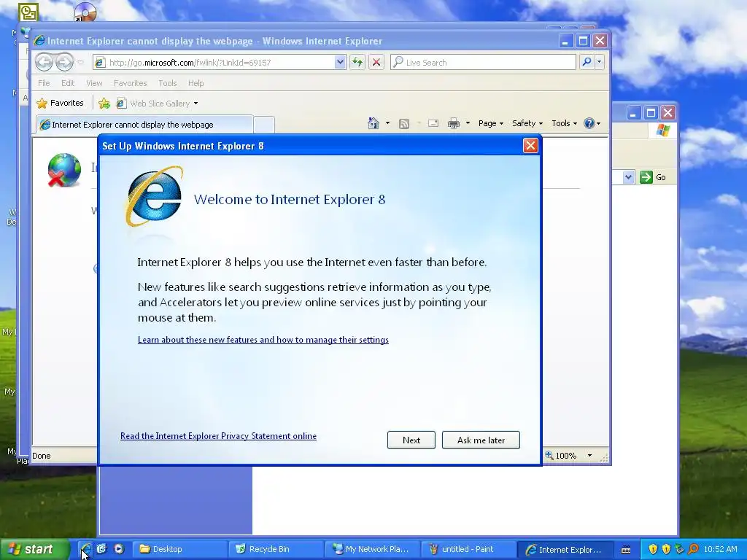Expand the search provider dropdown arrow

tap(600, 62)
